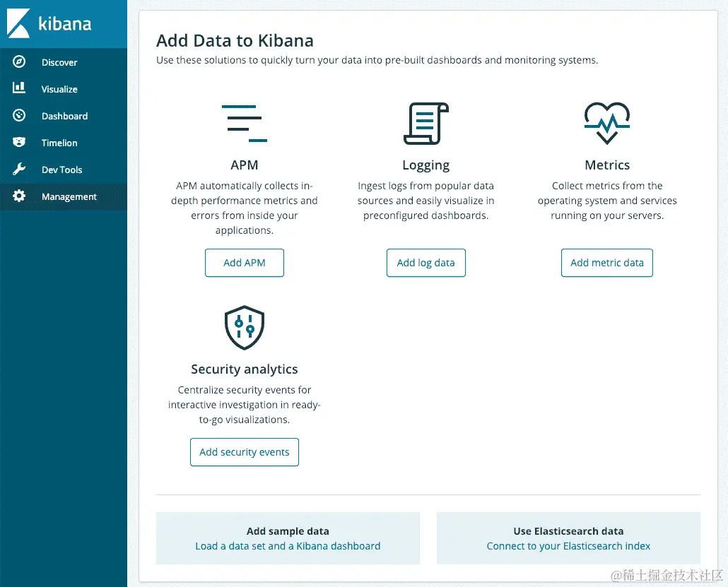Click the 'Ingest logs from popular data' description
The height and width of the screenshot is (587, 728).
point(425,201)
